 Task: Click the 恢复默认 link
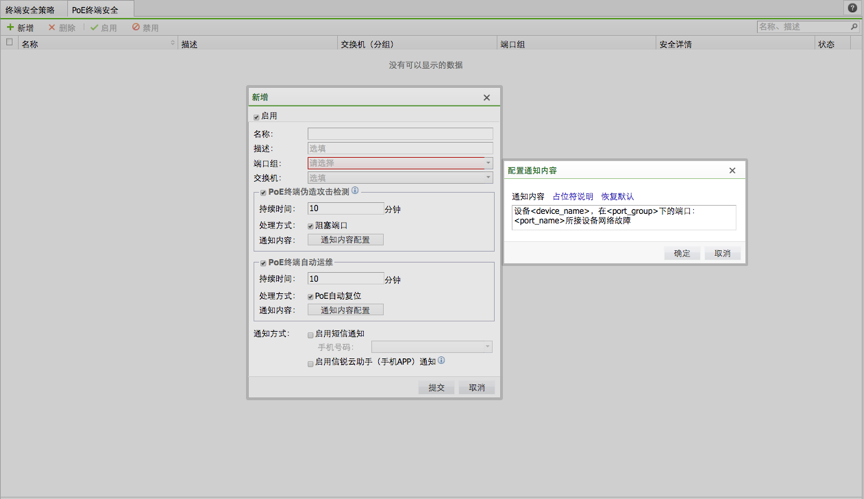[x=617, y=197]
